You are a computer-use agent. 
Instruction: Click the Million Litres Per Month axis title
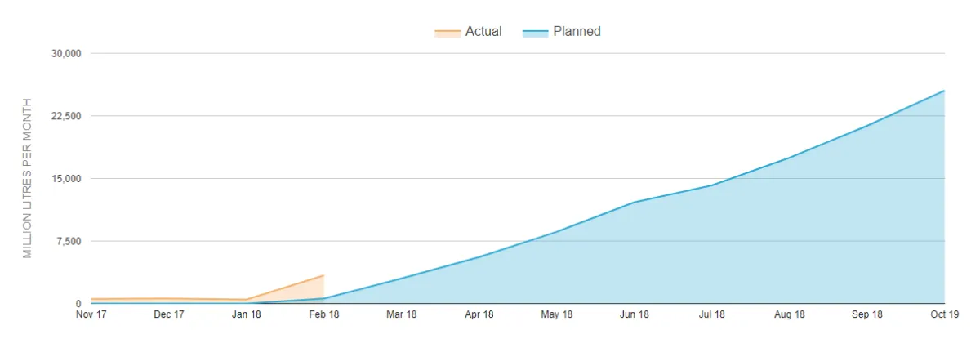(x=27, y=178)
